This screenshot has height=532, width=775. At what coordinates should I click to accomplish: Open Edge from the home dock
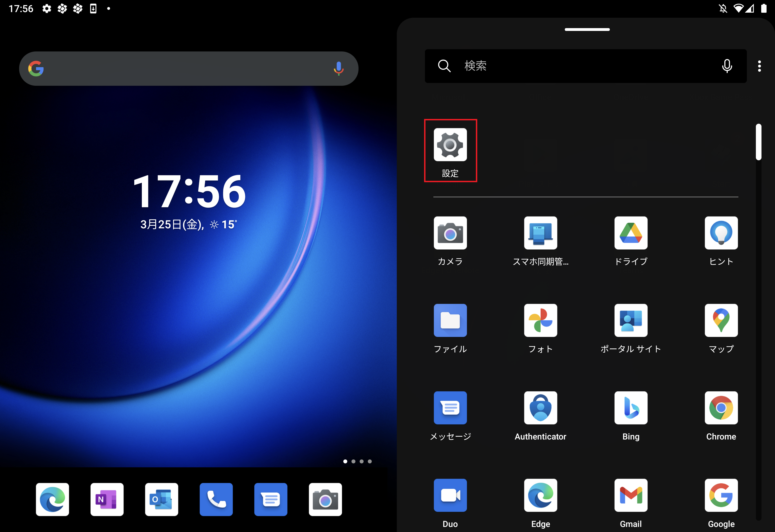click(x=52, y=499)
